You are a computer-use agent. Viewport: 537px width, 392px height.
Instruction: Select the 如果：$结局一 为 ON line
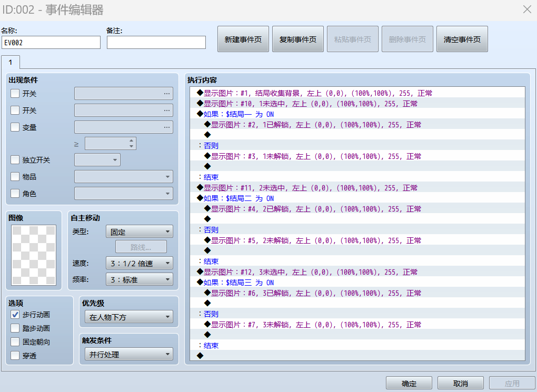(357, 114)
